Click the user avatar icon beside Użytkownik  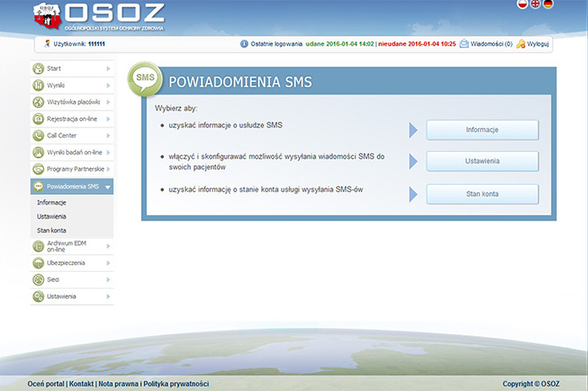click(46, 44)
